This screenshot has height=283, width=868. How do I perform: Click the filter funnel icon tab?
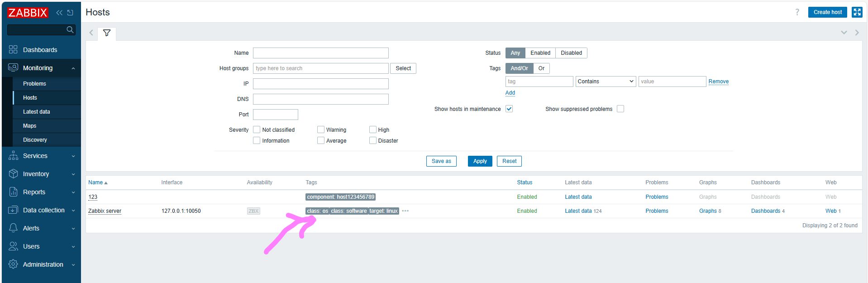tap(107, 33)
